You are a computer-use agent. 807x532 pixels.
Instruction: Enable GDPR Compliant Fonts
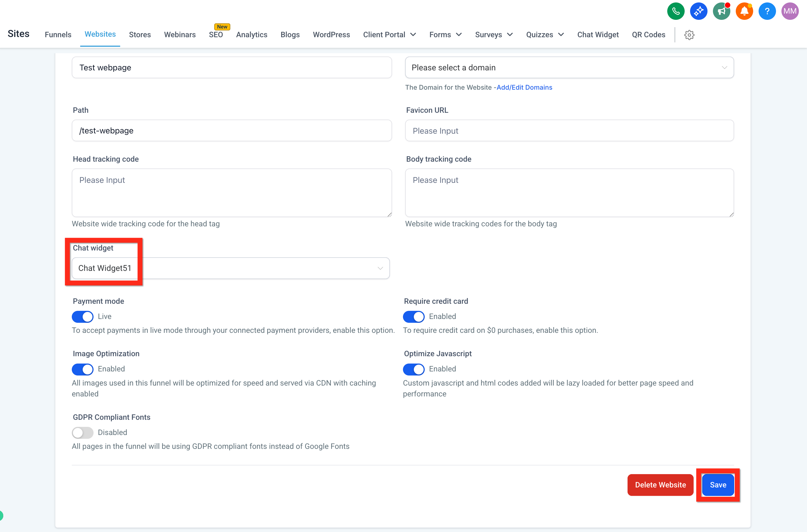82,433
